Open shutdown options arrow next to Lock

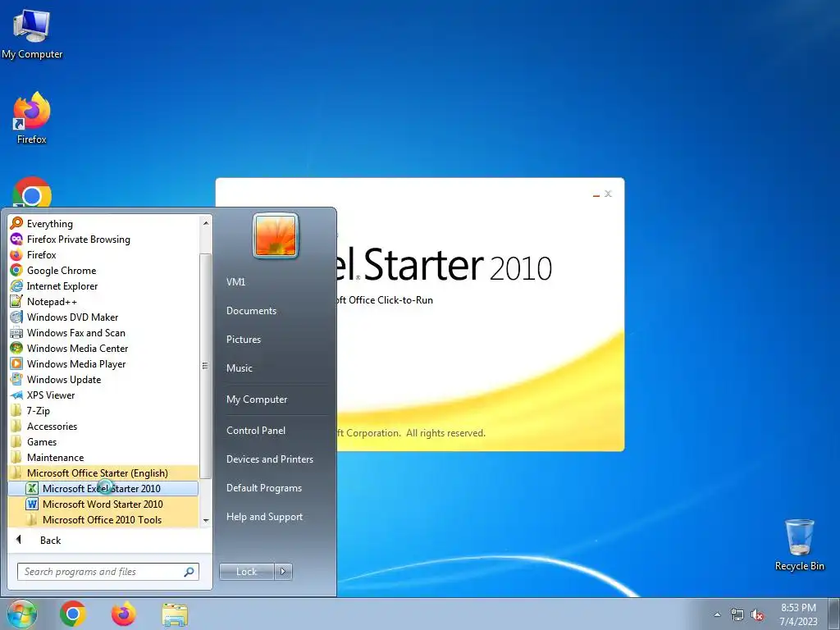(283, 571)
